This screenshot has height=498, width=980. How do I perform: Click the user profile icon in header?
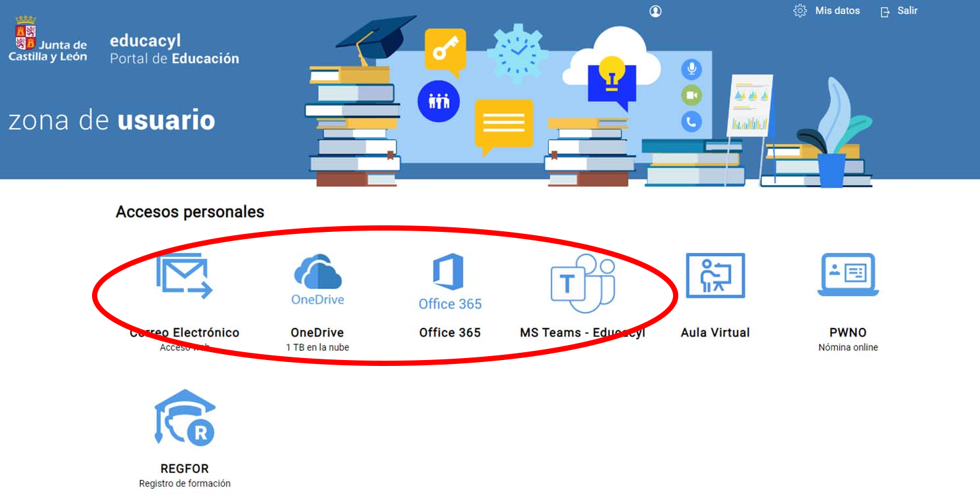point(655,11)
